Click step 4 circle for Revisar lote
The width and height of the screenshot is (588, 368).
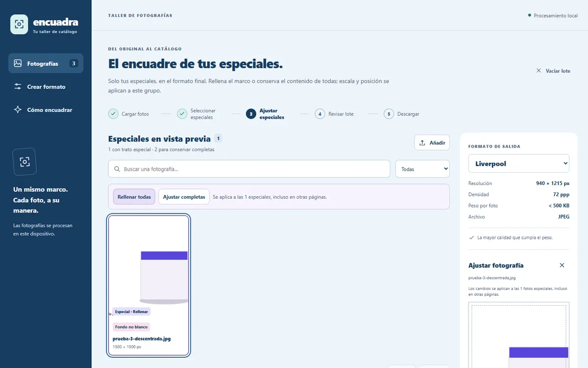click(x=320, y=114)
